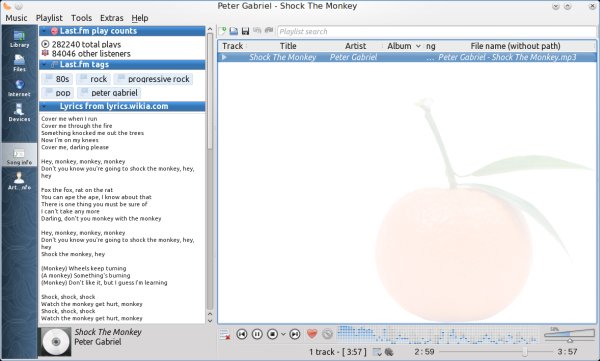Click the lyrics pane scroll-down arrow
This screenshot has width=600, height=361.
(x=210, y=321)
